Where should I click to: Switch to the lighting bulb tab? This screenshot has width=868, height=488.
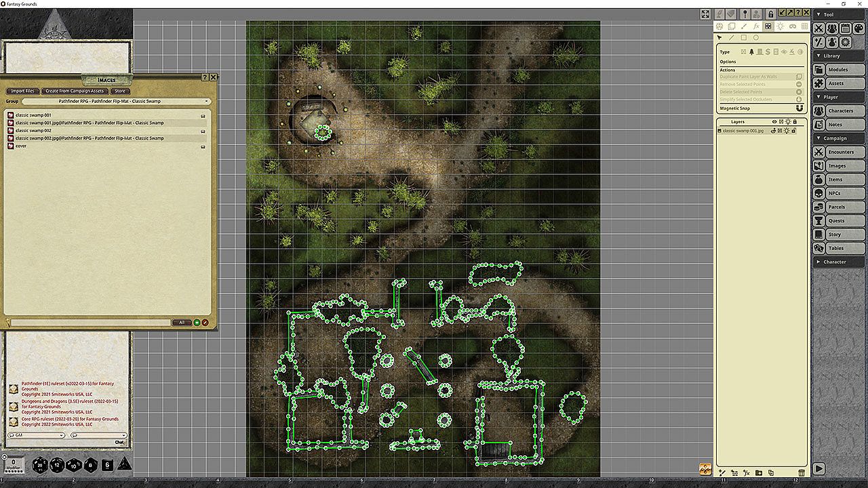pyautogui.click(x=781, y=26)
